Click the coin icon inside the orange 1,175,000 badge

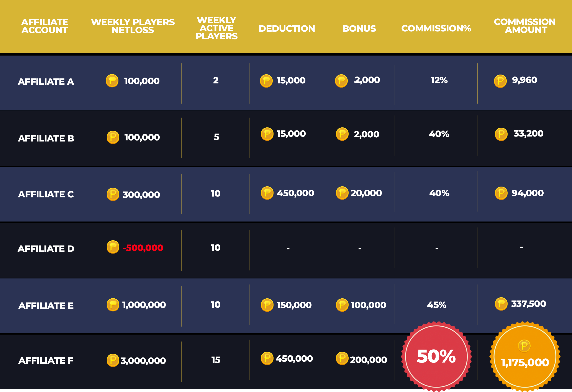tap(524, 346)
